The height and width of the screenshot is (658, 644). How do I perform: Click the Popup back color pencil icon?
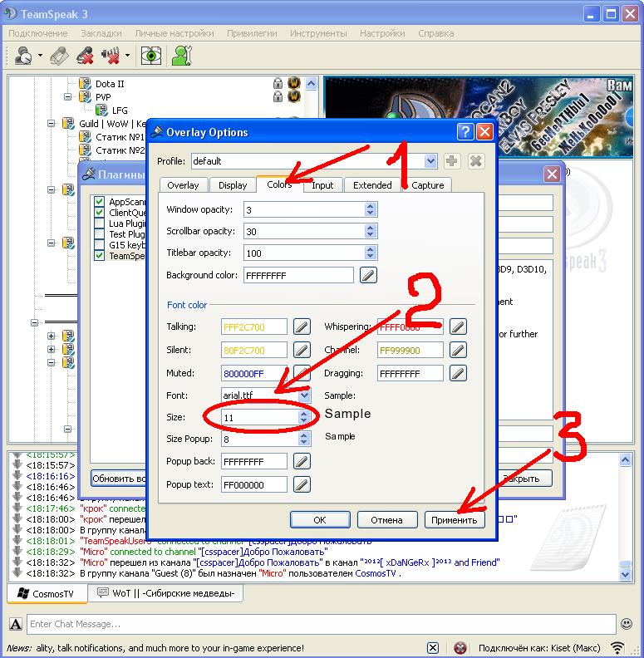[302, 461]
